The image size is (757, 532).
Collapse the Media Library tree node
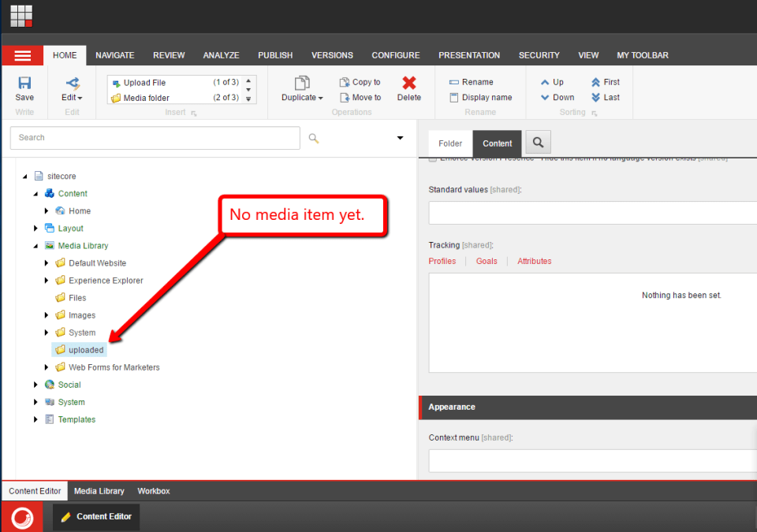(35, 245)
